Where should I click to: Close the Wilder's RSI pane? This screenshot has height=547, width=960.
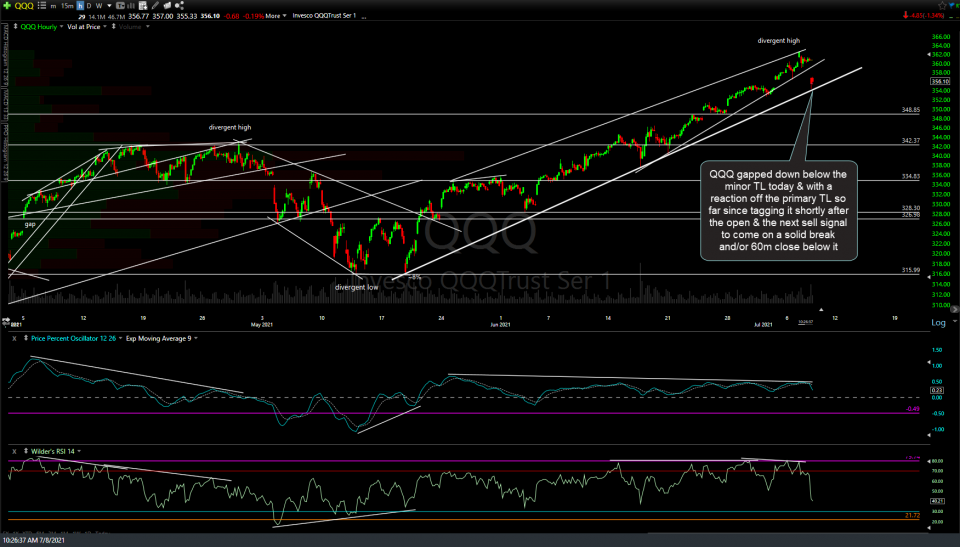coord(14,451)
